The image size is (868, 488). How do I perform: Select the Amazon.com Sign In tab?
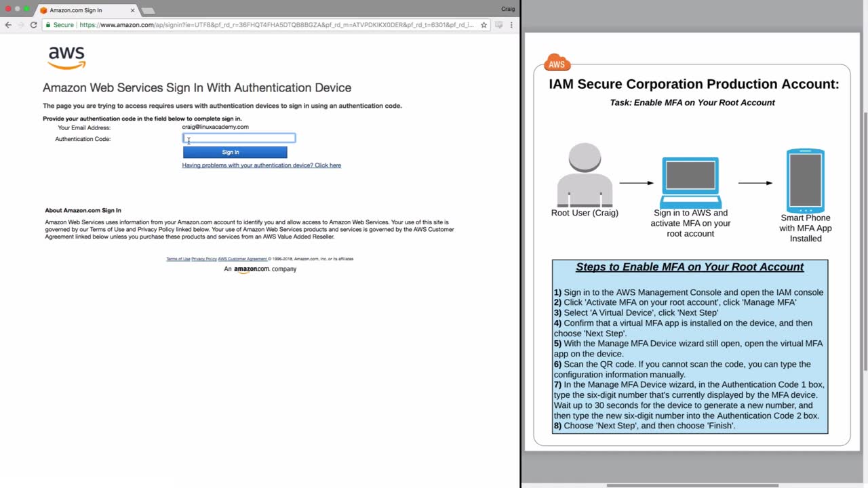[x=87, y=10]
